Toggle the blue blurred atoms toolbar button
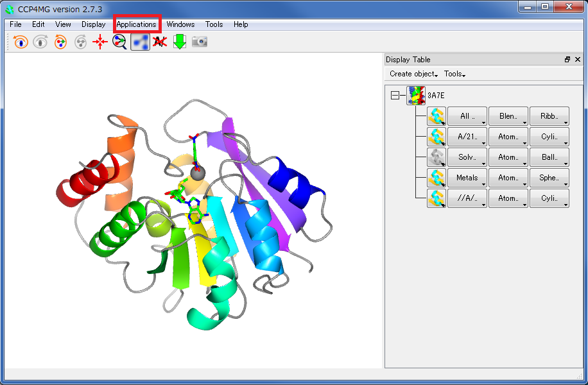Viewport: 588px width, 385px height. pyautogui.click(x=140, y=42)
